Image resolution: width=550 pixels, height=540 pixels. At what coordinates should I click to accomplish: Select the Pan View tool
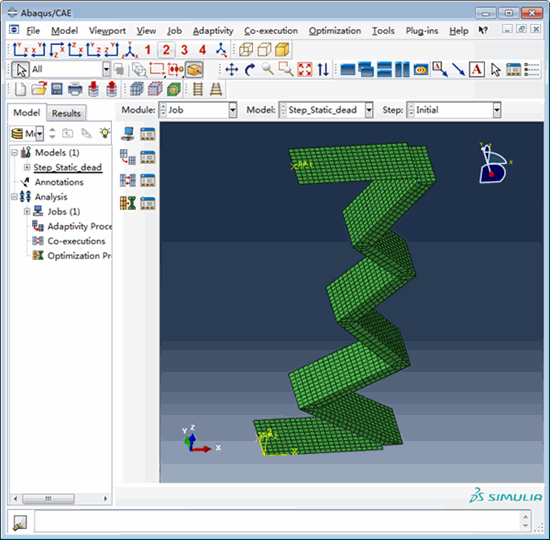232,69
